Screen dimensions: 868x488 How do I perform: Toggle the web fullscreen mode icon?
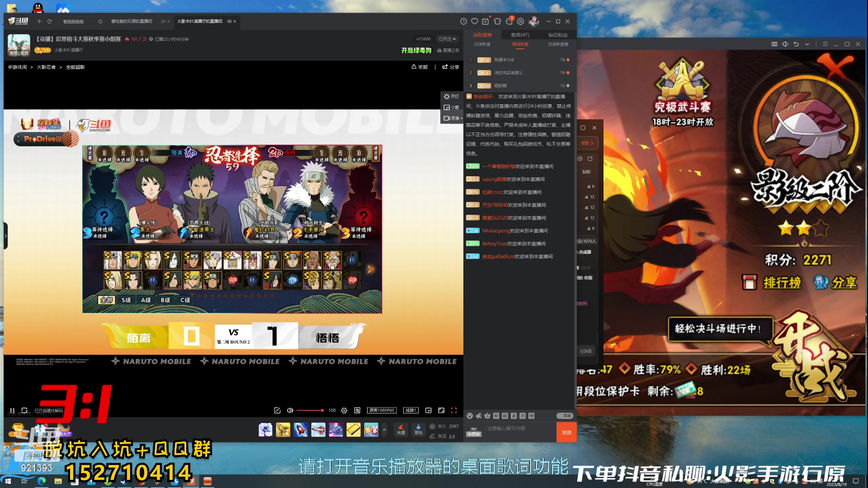tap(441, 410)
